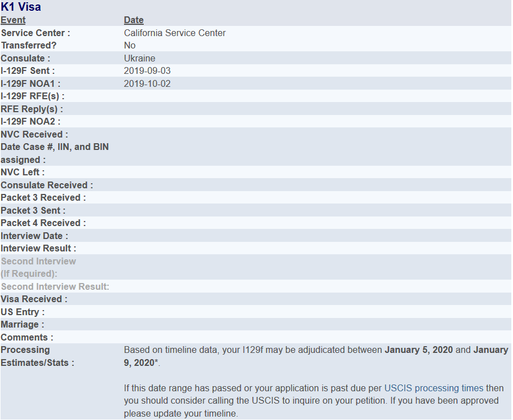513x420 pixels.
Task: Click the Event column header
Action: (x=13, y=20)
